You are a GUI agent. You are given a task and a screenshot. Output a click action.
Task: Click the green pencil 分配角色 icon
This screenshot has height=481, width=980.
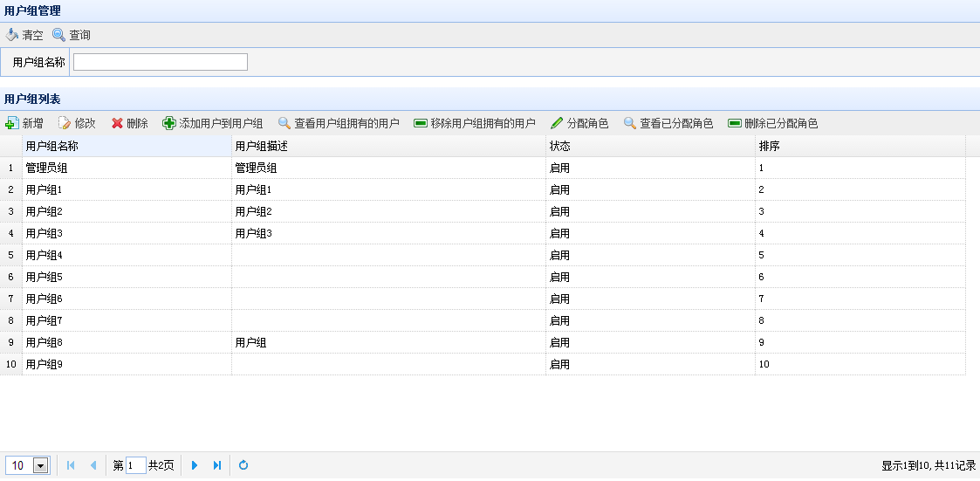point(556,123)
